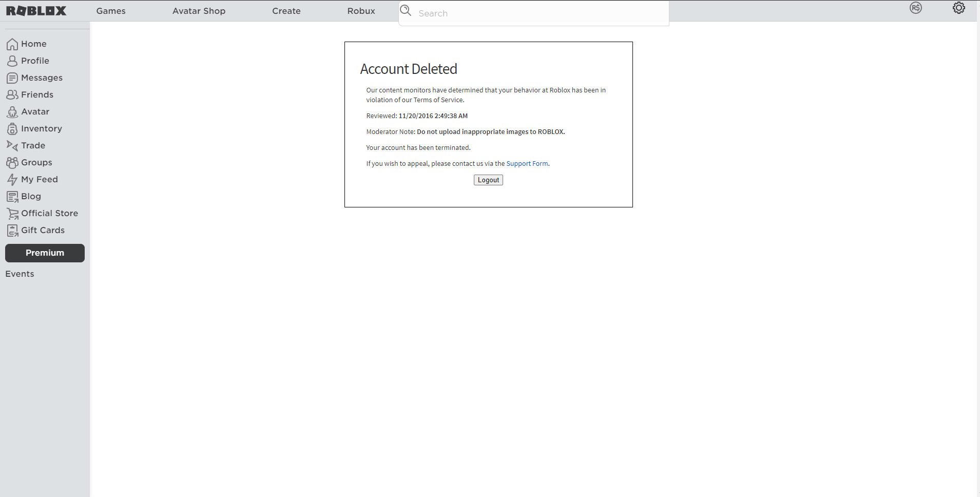Go to Profile in the sidebar
Screen dimensions: 980x497
(x=35, y=61)
